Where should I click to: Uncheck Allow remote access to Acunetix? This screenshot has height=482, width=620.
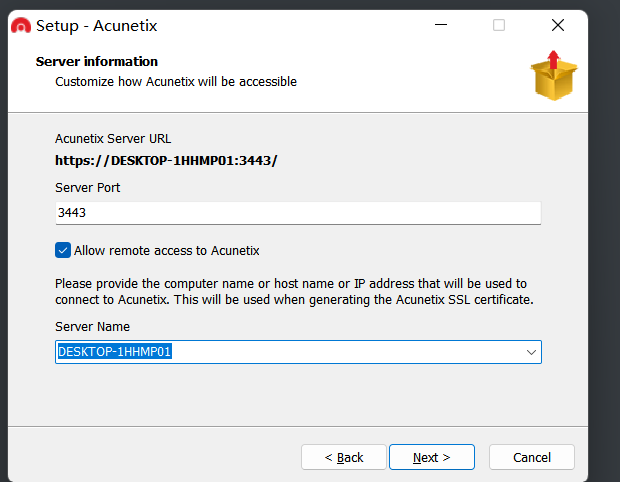tap(63, 250)
